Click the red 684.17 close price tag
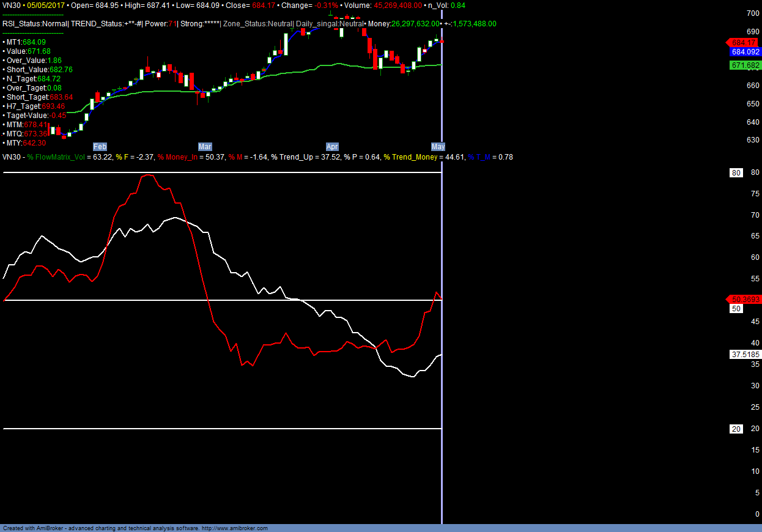This screenshot has height=532, width=762. [744, 43]
